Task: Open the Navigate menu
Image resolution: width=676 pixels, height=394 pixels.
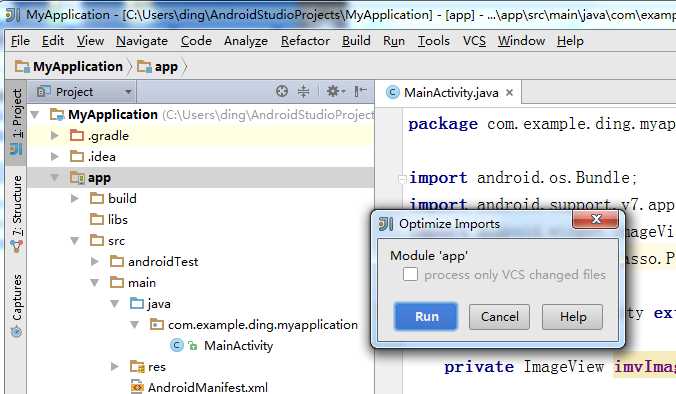Action: (142, 41)
